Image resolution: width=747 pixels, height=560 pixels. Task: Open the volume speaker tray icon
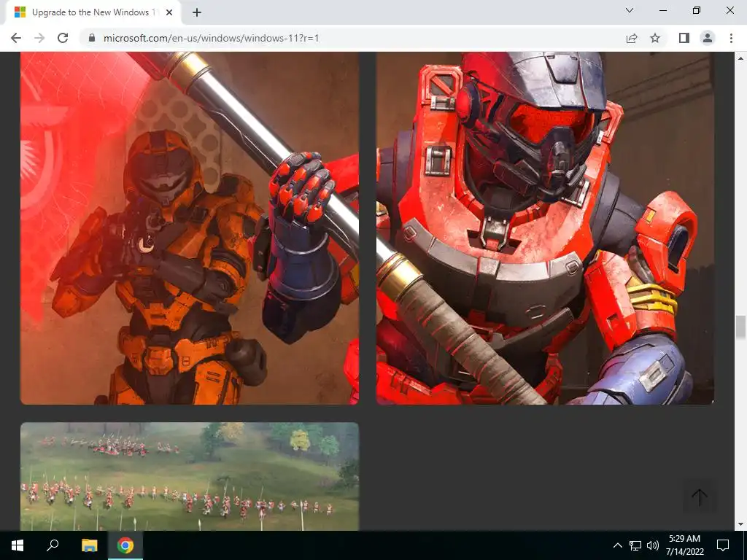click(653, 545)
